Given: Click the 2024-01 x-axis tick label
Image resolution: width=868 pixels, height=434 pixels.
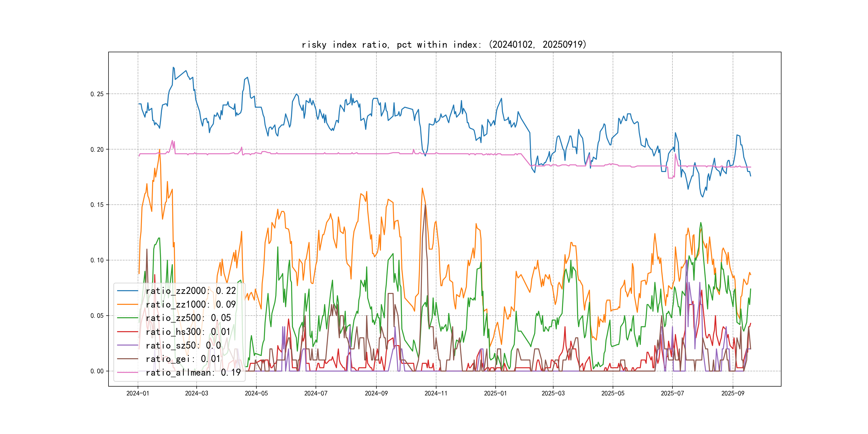Looking at the screenshot, I should 137,393.
